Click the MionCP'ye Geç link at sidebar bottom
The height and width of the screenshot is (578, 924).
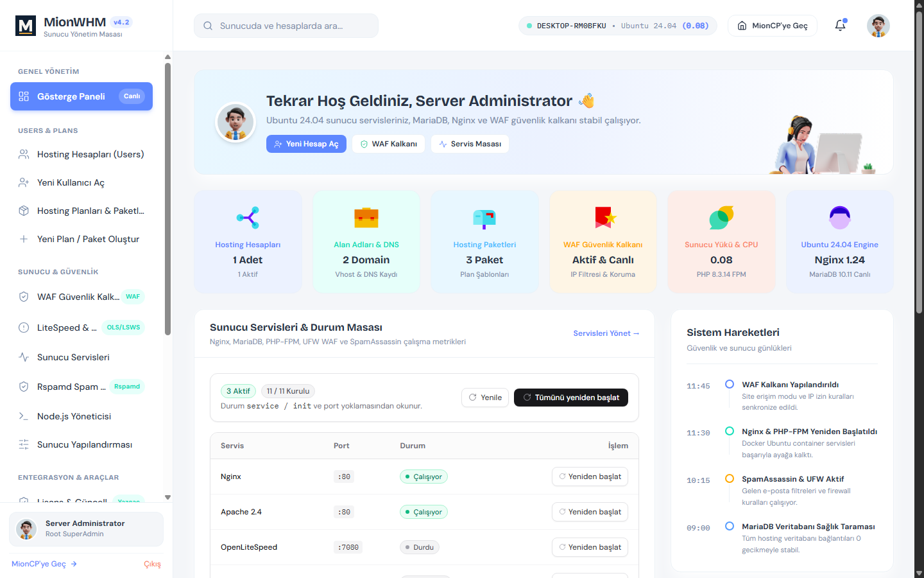click(44, 564)
